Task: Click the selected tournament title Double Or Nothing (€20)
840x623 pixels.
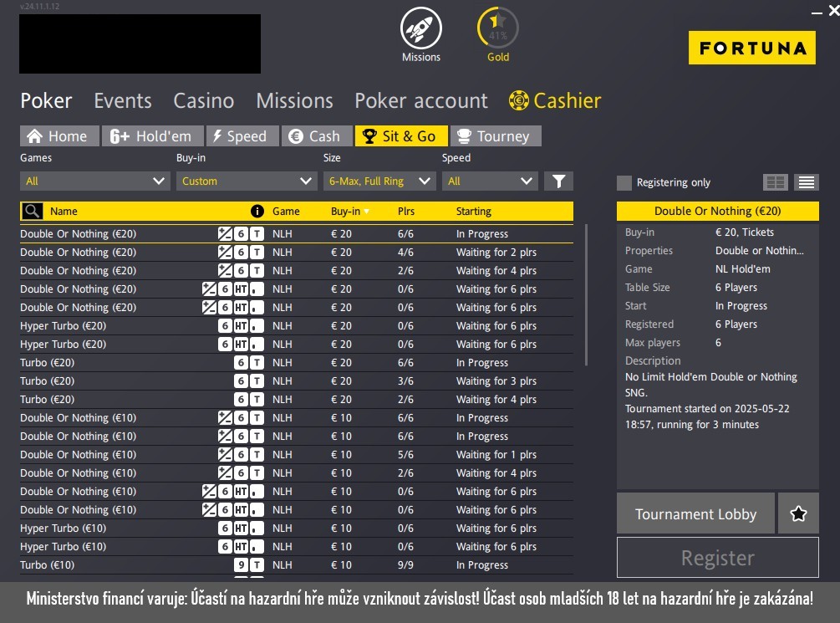Action: click(717, 212)
